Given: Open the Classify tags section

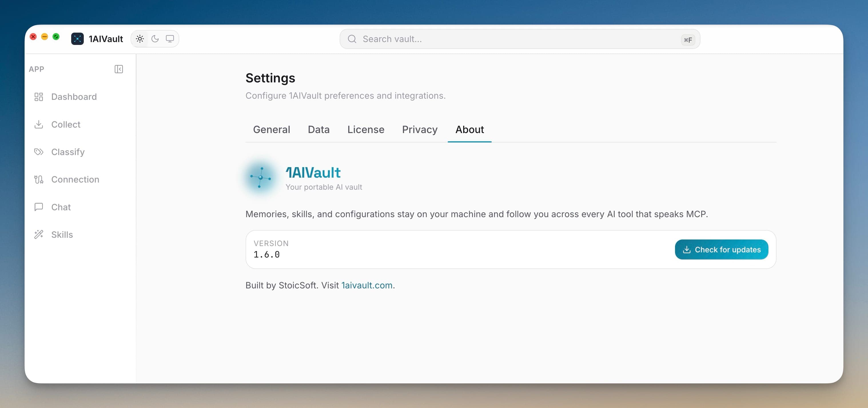Looking at the screenshot, I should tap(59, 152).
